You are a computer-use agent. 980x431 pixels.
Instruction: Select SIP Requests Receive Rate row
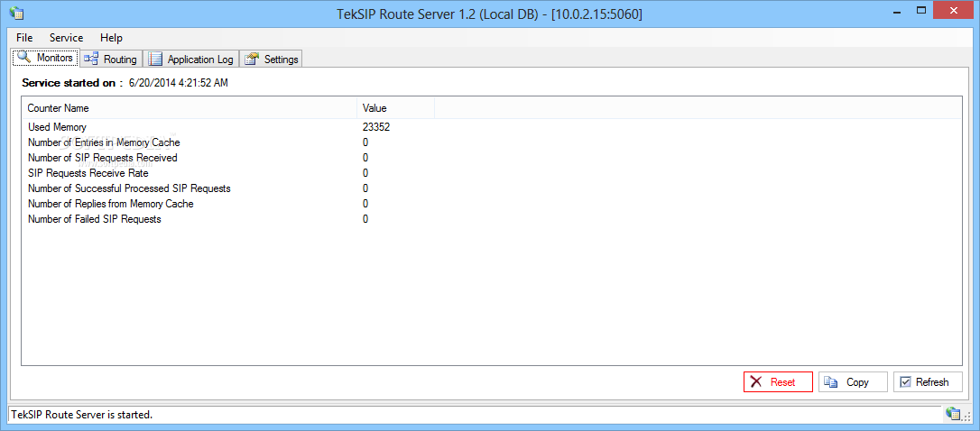coord(491,173)
